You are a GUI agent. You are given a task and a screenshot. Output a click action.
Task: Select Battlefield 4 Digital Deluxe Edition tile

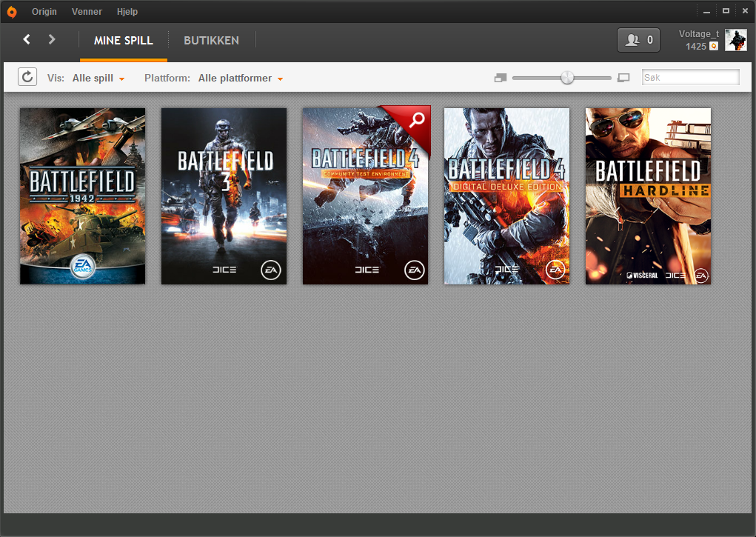pos(506,196)
